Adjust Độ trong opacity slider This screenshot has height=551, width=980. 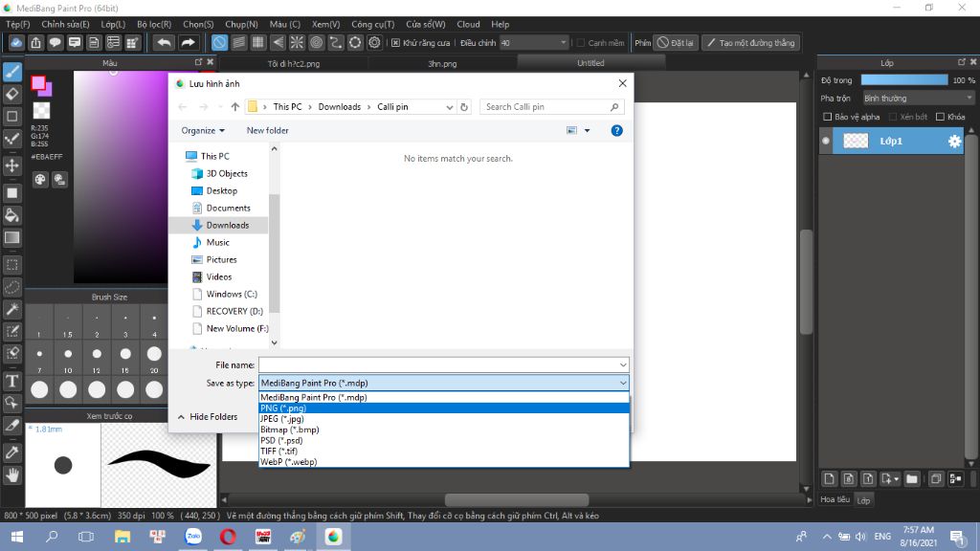903,80
